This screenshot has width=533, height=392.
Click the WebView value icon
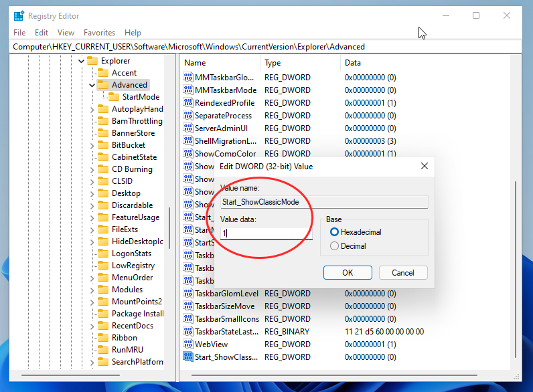pyautogui.click(x=188, y=344)
